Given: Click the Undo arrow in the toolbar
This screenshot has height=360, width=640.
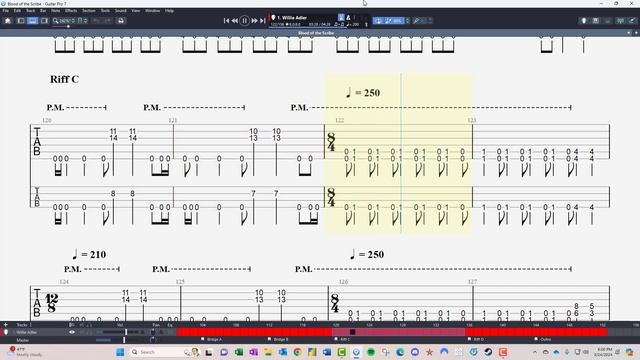Looking at the screenshot, I should tap(97, 20).
